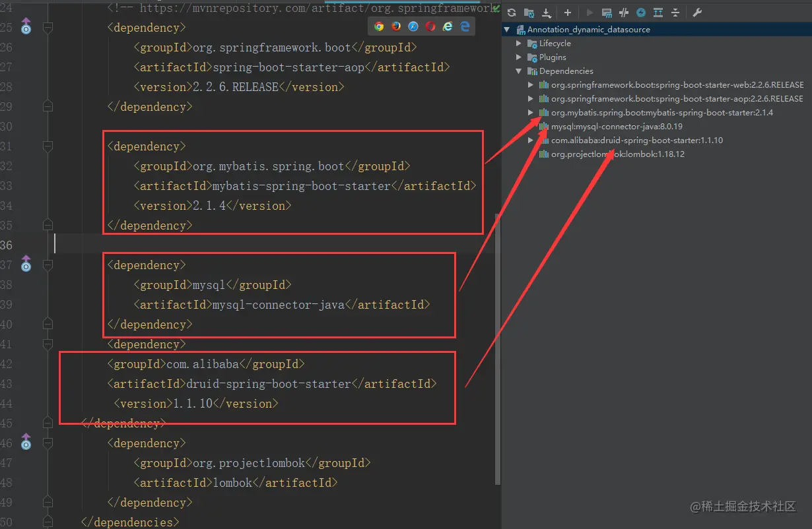Select org.projectlombok:lombok:1.18.12 dependency
The image size is (812, 529).
coord(618,154)
